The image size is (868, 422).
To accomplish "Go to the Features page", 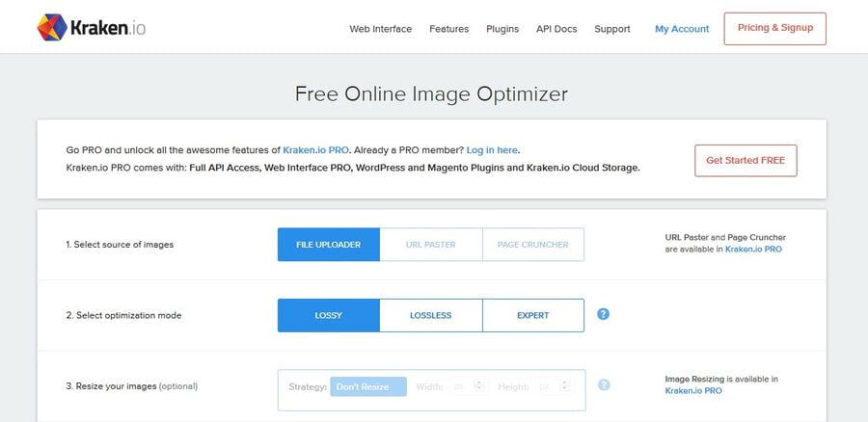I will tap(448, 29).
